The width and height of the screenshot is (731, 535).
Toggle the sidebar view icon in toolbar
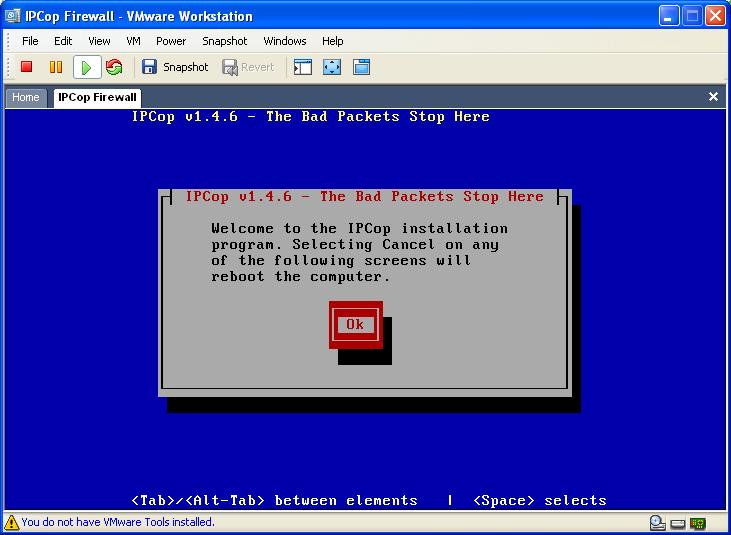tap(303, 67)
